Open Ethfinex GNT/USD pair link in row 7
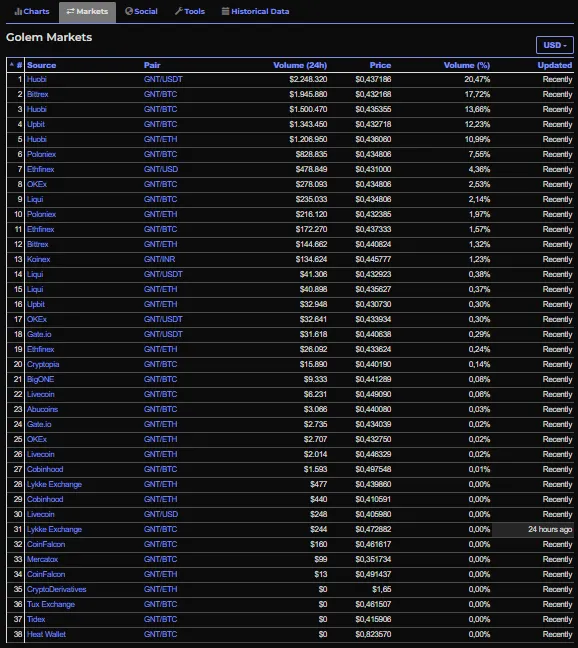Screen dimensions: 578x648 click(x=161, y=169)
